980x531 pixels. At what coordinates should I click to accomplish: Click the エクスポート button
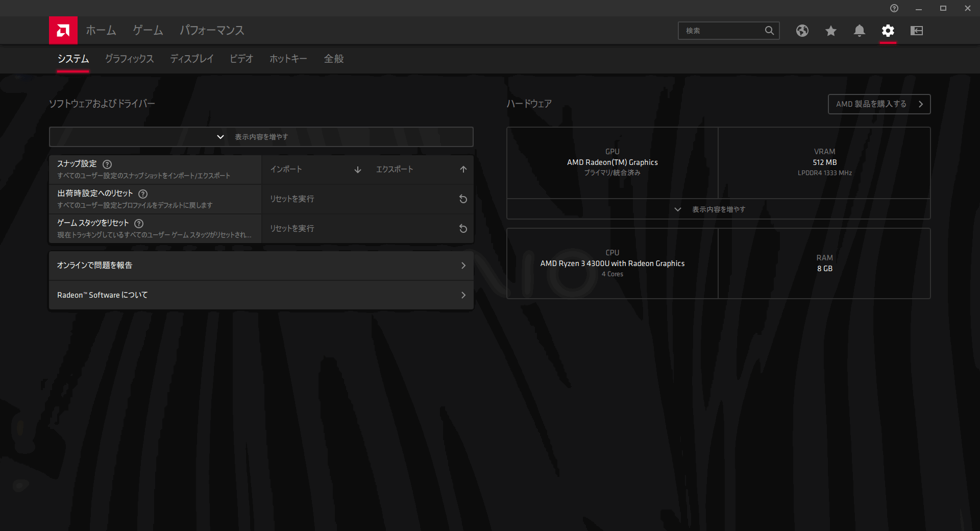coord(421,170)
